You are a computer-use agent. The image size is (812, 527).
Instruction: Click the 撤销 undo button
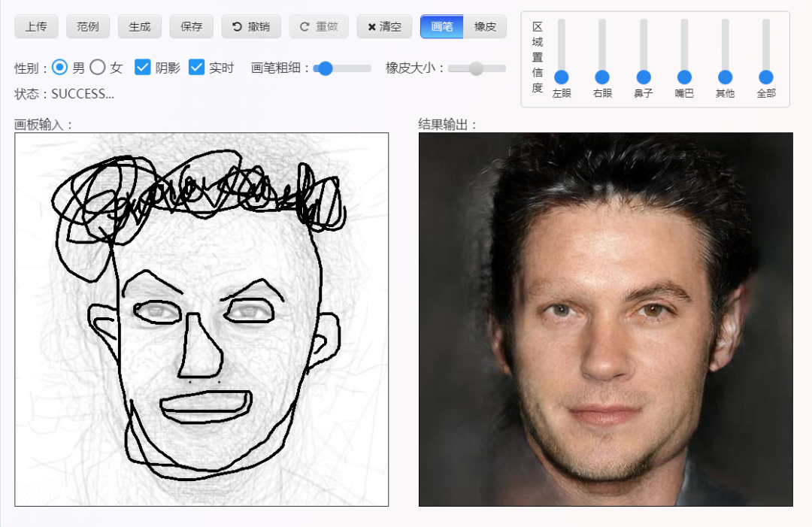pyautogui.click(x=250, y=26)
